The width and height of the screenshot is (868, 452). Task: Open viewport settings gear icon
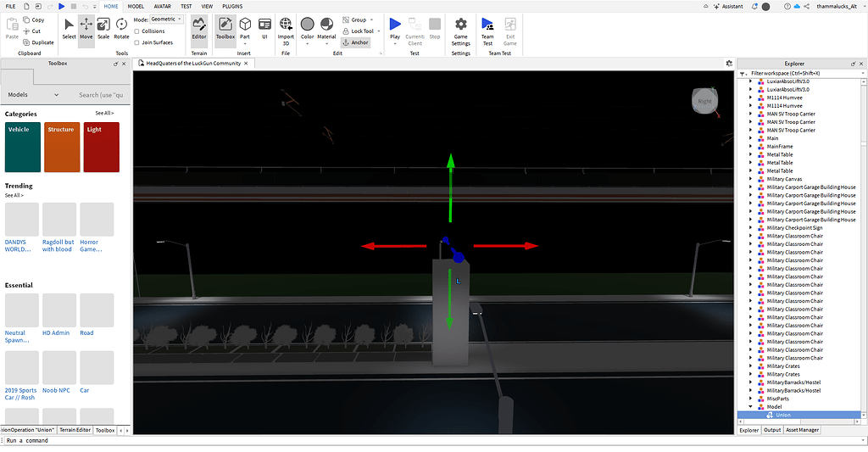(x=729, y=63)
